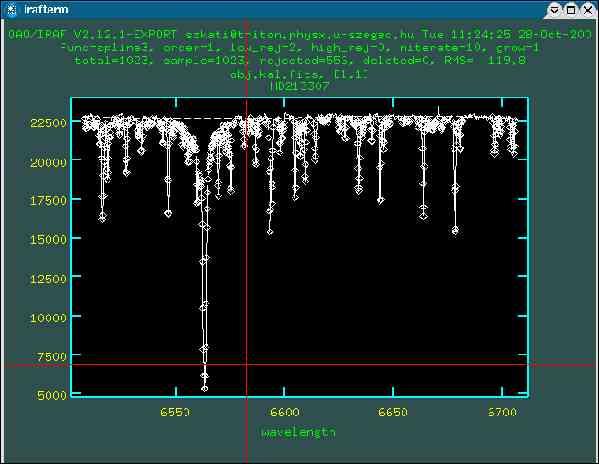Close the irafterm window
The image size is (599, 464).
[588, 10]
